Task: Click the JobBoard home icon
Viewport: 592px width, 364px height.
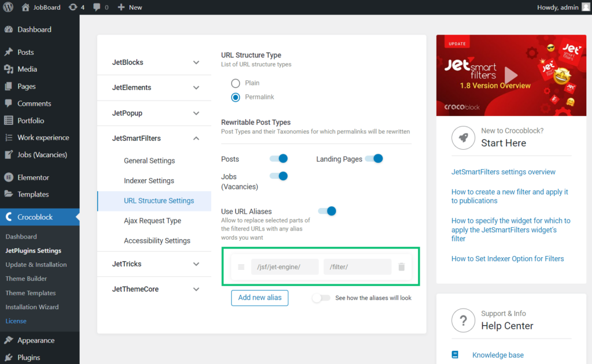Action: coord(25,7)
